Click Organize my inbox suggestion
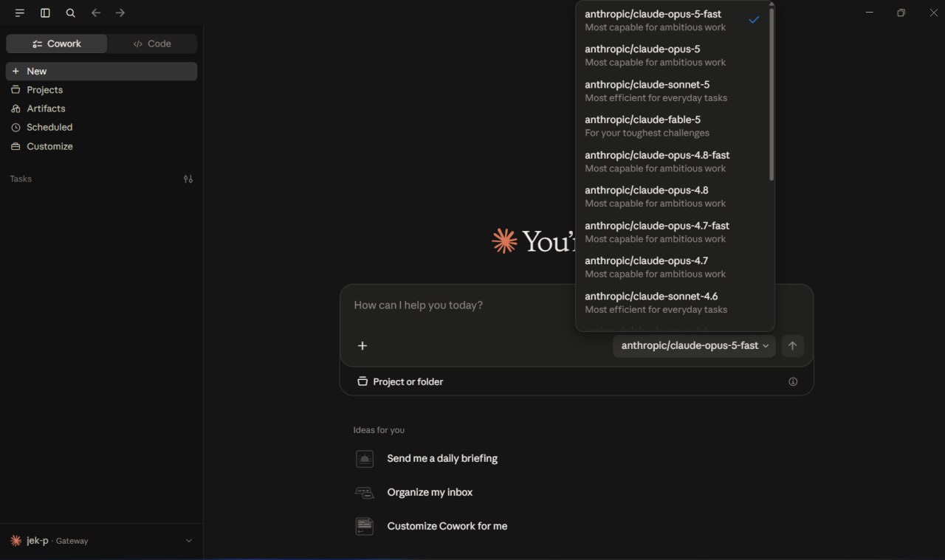The height and width of the screenshot is (560, 945). (430, 492)
